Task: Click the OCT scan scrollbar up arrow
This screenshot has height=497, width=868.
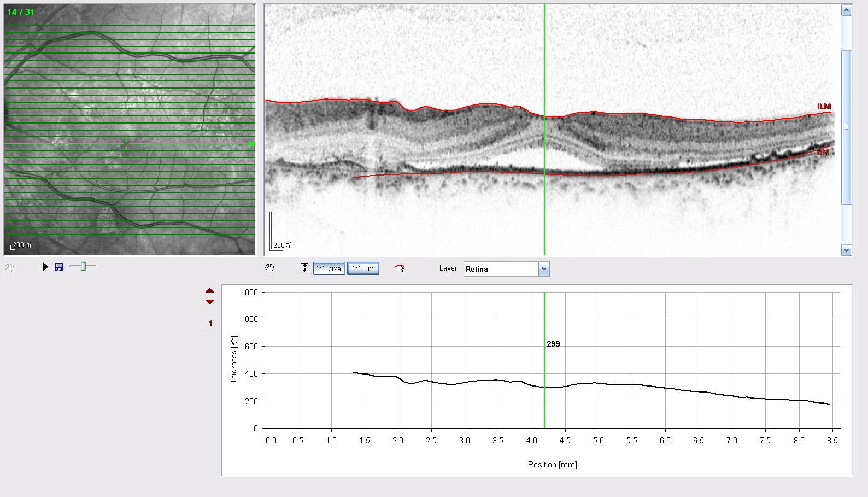Action: click(x=846, y=10)
